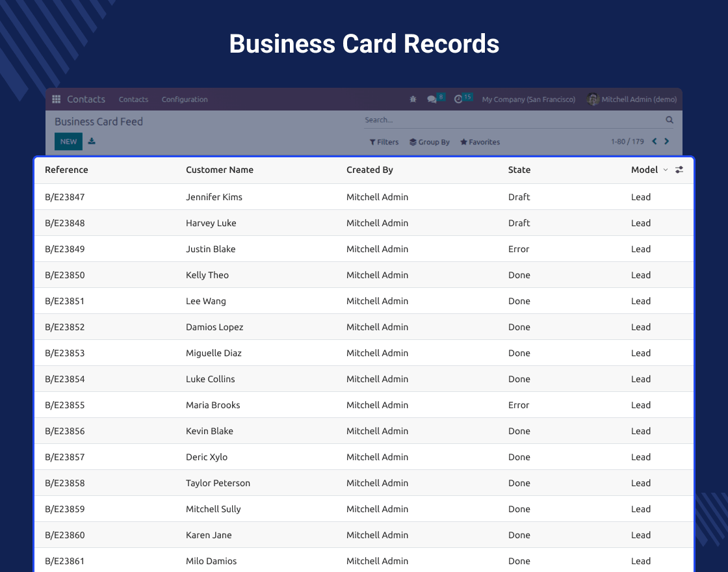Sort by Created By column header

(370, 170)
